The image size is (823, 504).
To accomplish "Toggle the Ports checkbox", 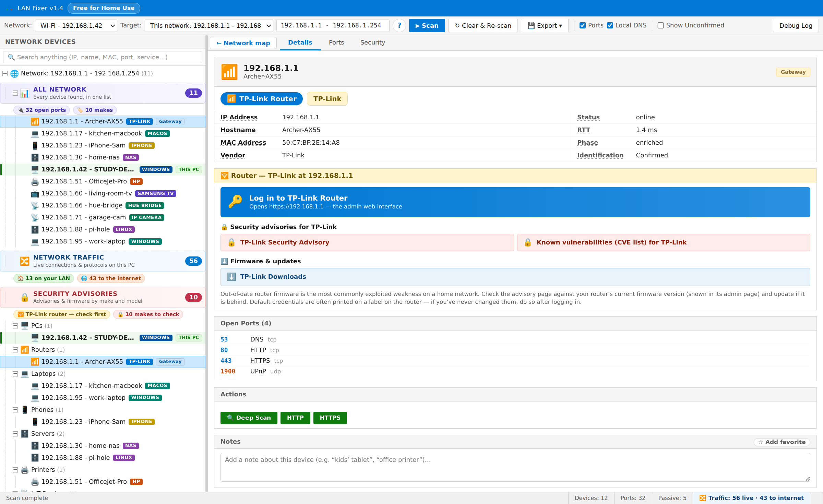I will point(583,25).
